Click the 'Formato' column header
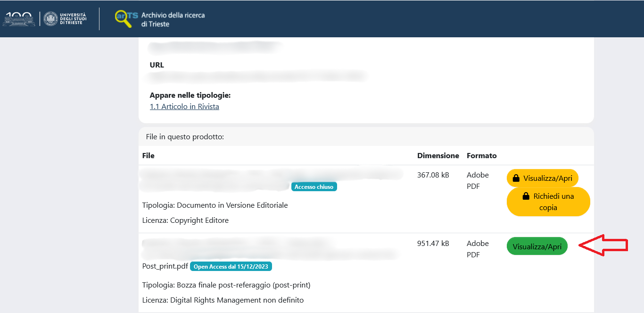 point(481,156)
